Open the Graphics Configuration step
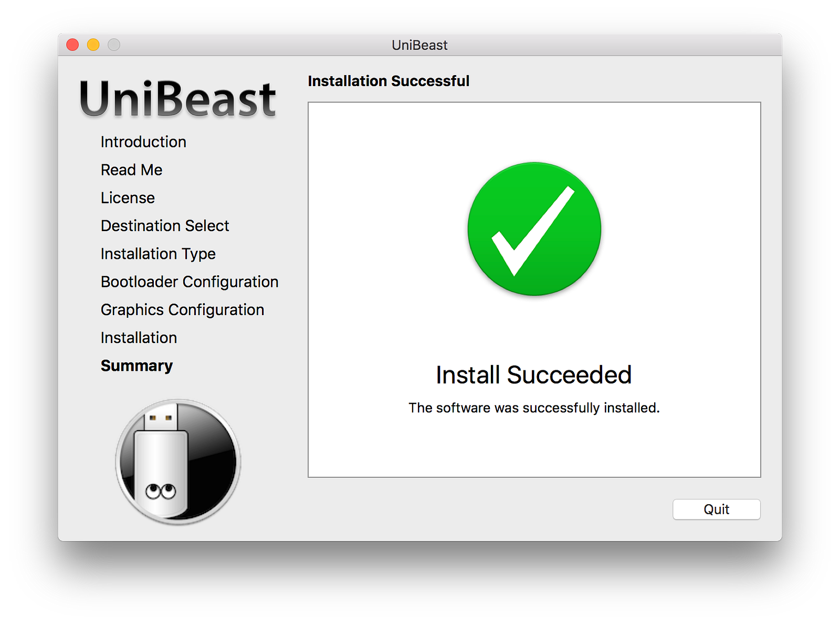 click(182, 310)
